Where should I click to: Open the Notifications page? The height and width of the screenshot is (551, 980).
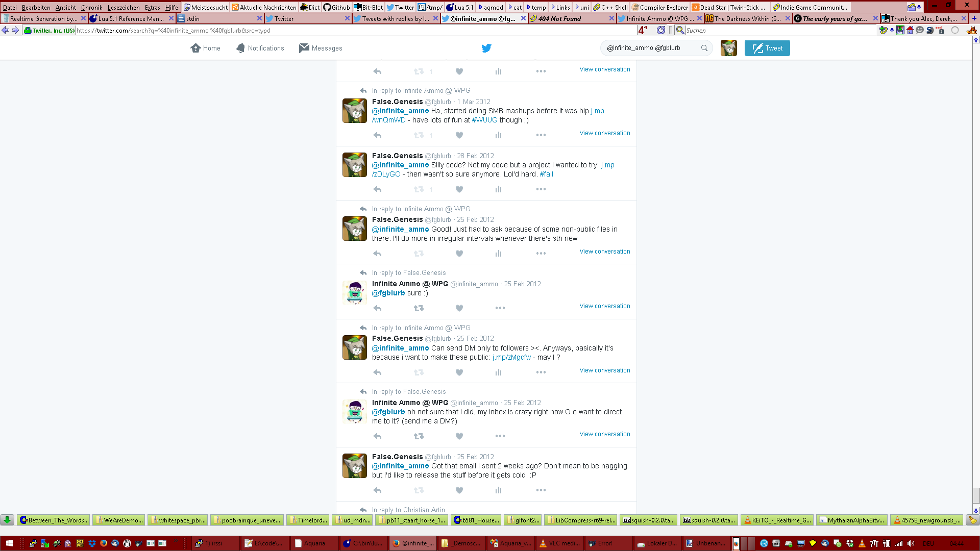click(260, 48)
